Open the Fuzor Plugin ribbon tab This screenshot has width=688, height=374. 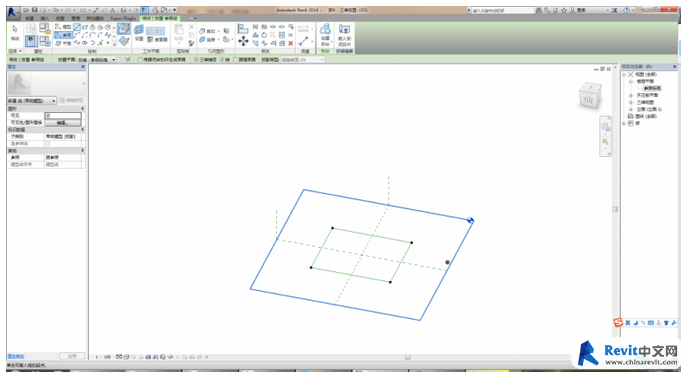(123, 18)
